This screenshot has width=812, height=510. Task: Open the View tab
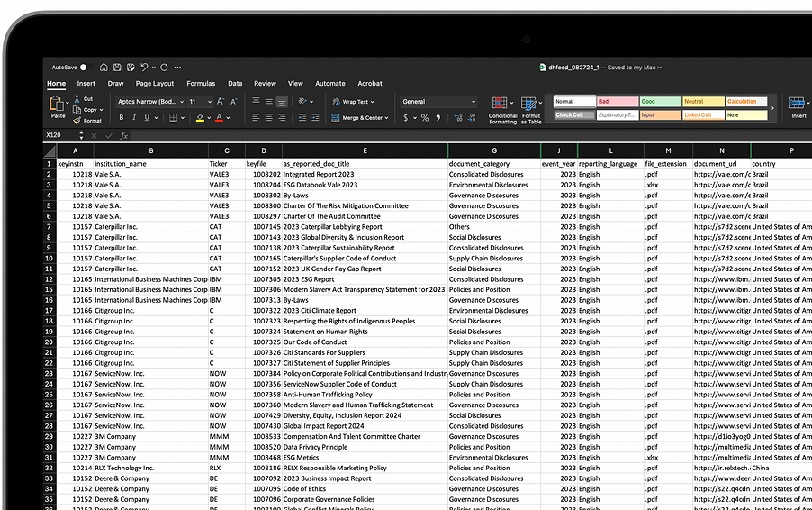coord(295,84)
